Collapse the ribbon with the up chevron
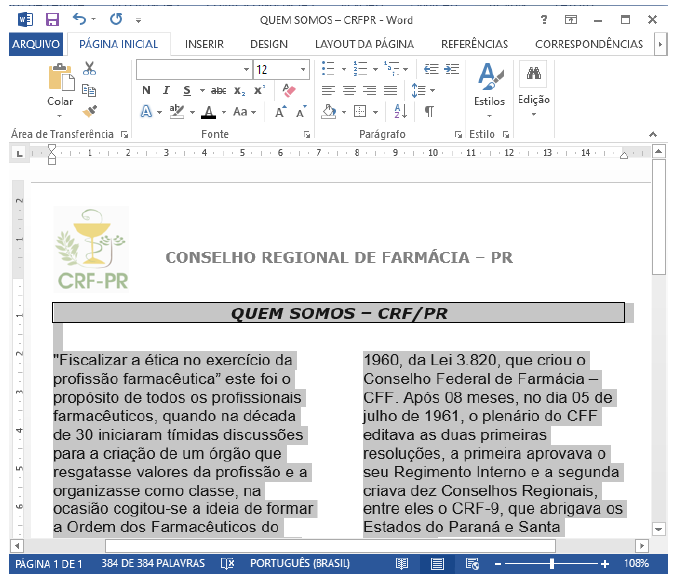 tap(653, 134)
